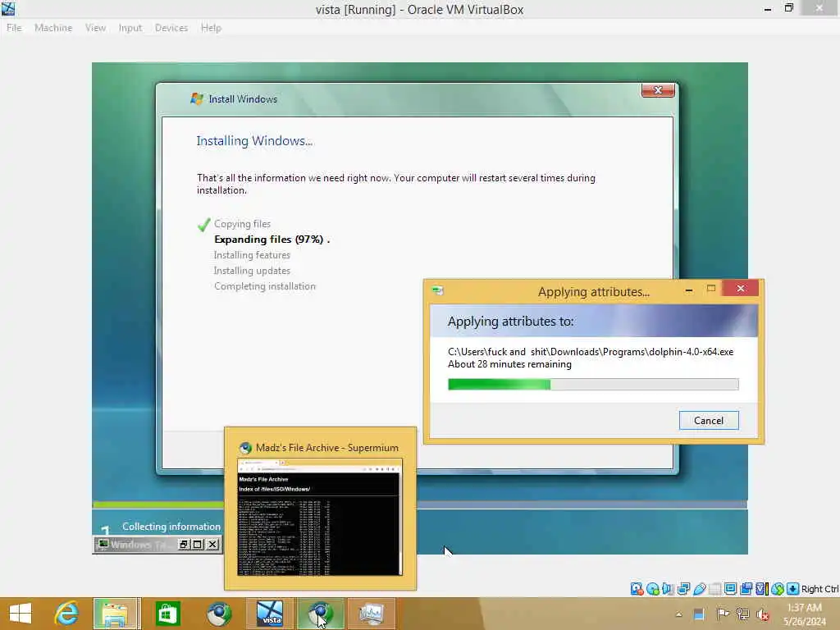
Task: Open the File menu in VirtualBox
Action: 14,28
